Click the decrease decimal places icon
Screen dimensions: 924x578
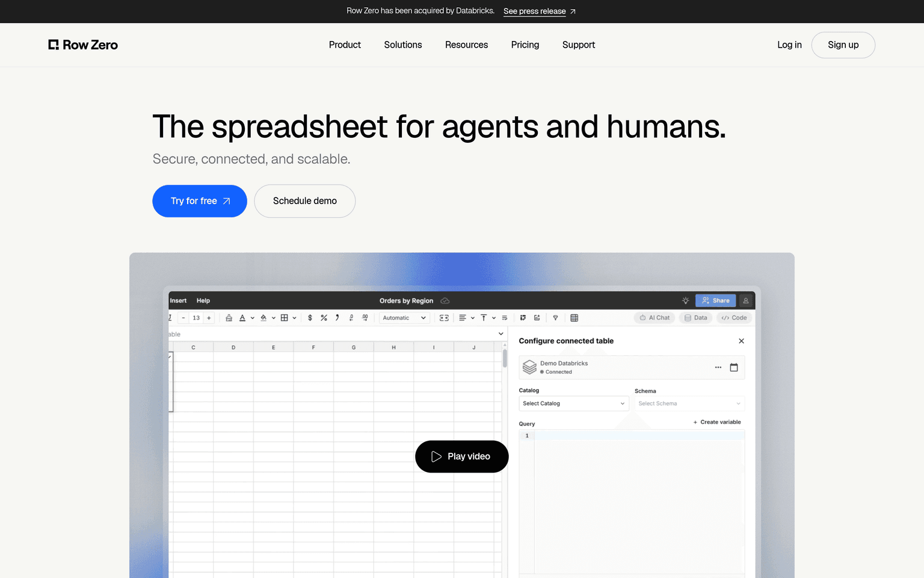[351, 318]
